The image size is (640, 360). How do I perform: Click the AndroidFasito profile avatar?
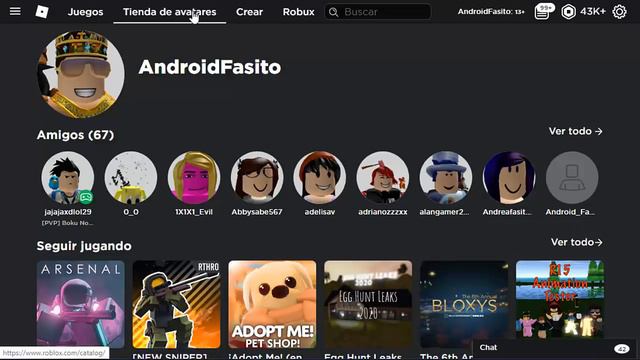tap(81, 75)
